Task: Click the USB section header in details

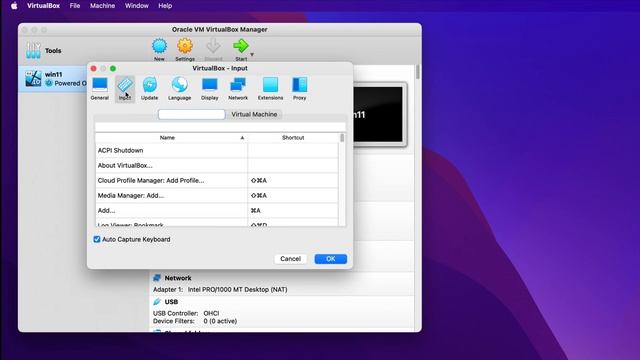Action: [x=171, y=302]
